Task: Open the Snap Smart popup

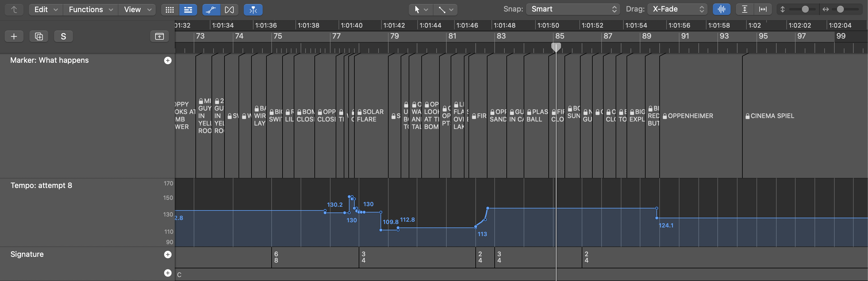Action: 573,9
